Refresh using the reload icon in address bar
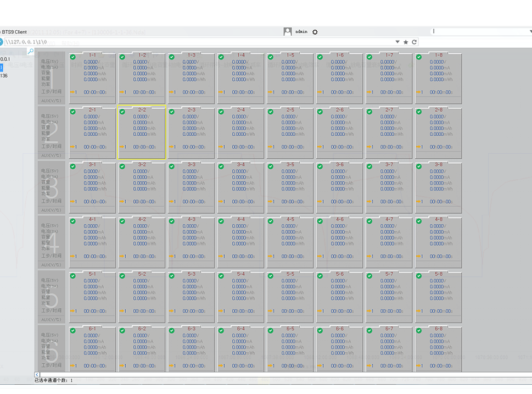Viewport: 532px width, 394px height. (414, 42)
